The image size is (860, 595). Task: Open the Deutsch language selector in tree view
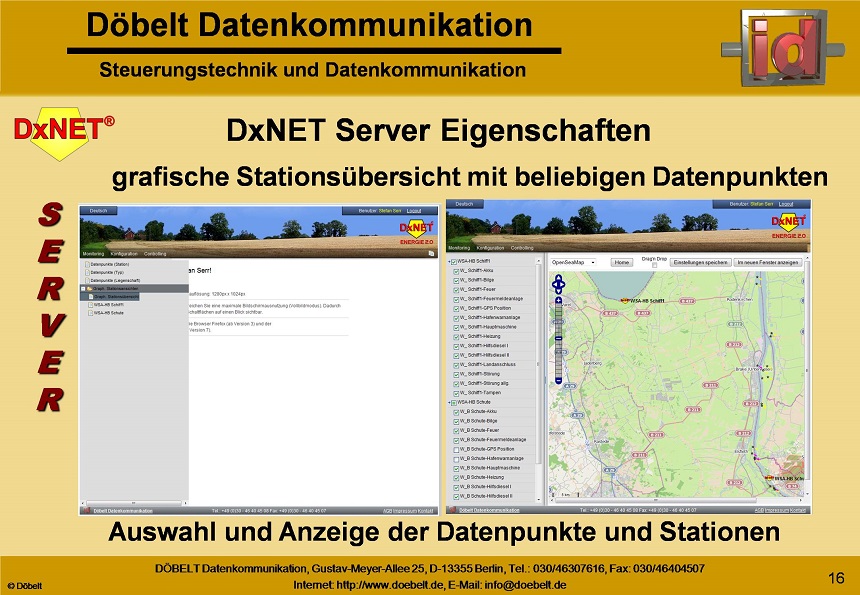point(99,211)
